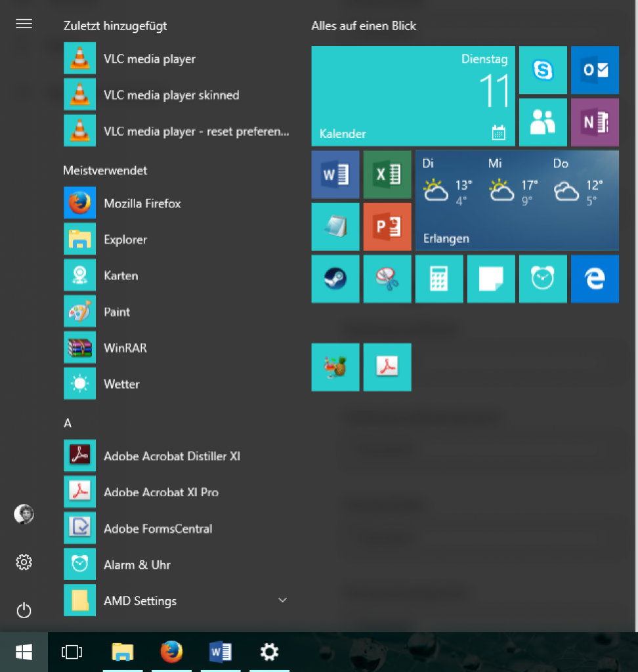Launch Adobe Acrobat Distiller XI
638x672 pixels.
(x=177, y=455)
